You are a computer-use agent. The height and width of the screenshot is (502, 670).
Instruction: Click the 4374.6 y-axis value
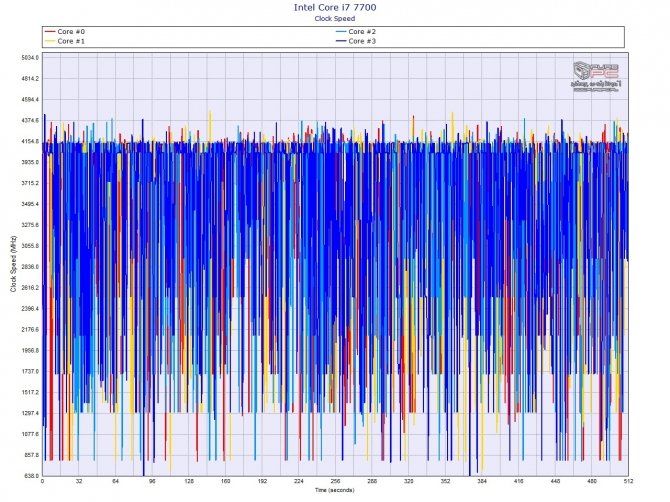click(30, 120)
